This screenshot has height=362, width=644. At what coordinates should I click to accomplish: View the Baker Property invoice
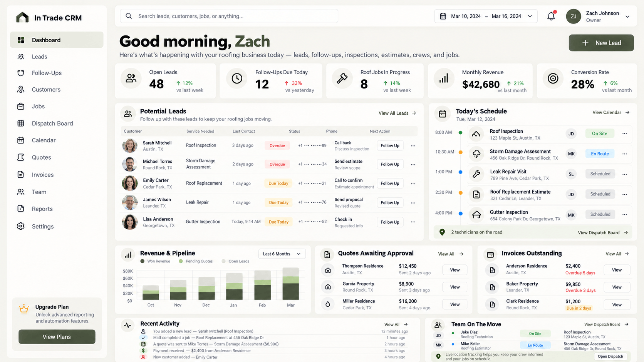(x=617, y=287)
